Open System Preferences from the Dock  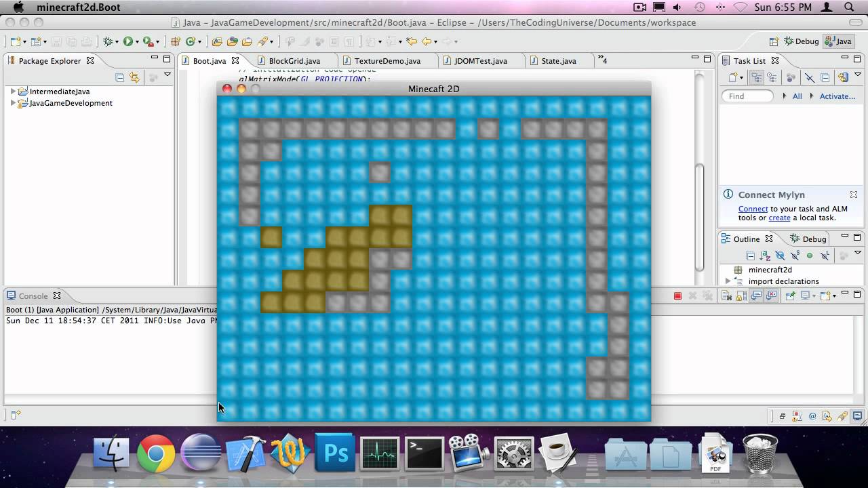(x=514, y=453)
